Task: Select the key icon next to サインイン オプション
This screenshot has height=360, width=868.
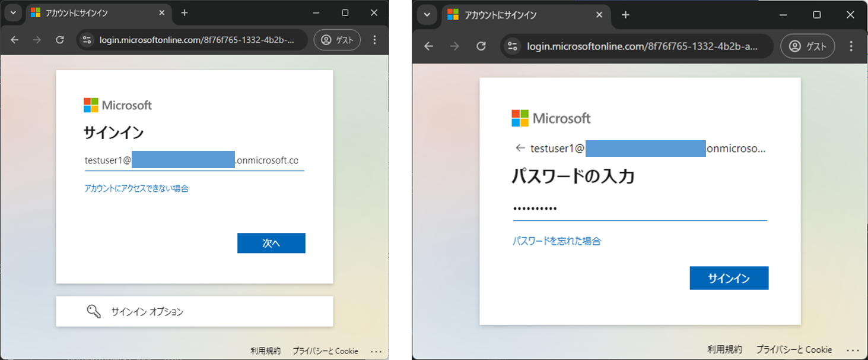Action: (94, 311)
